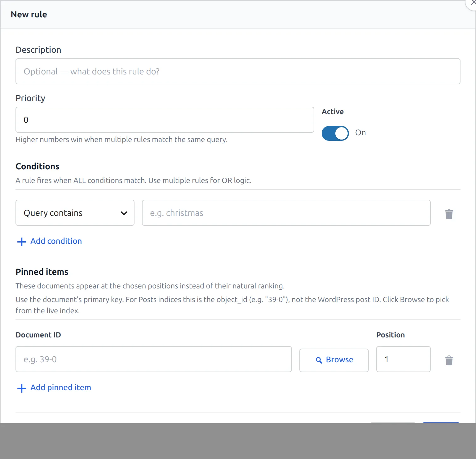Click the Browse button

(x=334, y=360)
